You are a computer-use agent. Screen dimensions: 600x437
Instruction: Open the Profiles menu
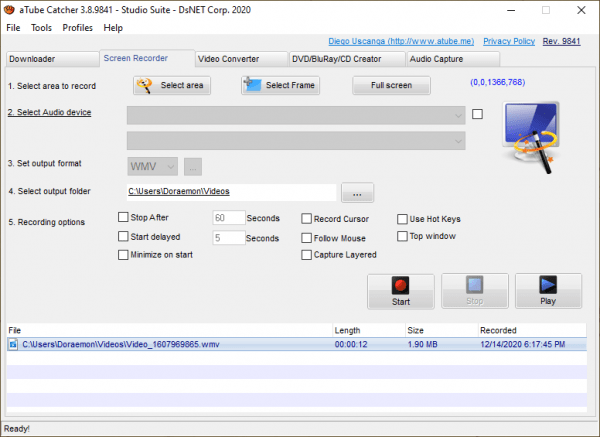coord(78,28)
